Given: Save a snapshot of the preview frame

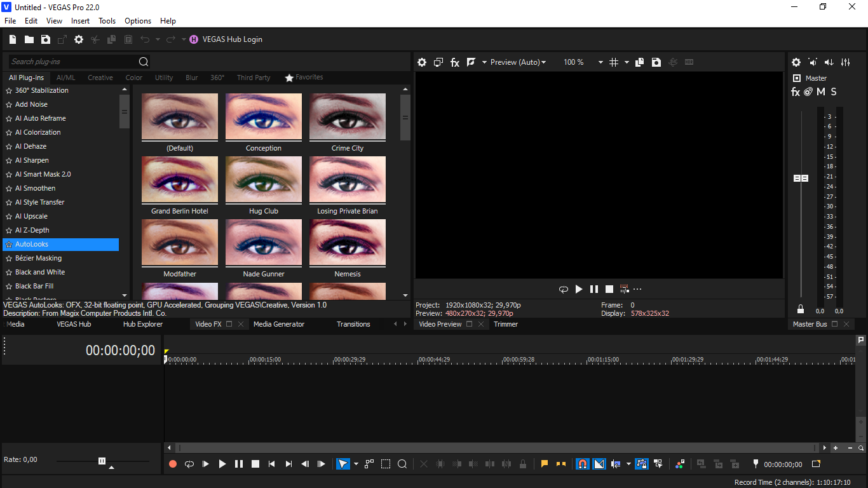Looking at the screenshot, I should click(x=656, y=62).
